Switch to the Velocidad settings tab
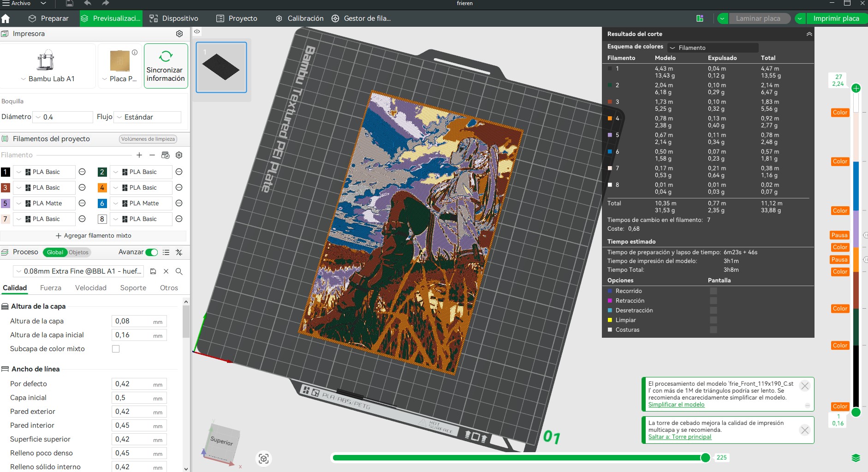The height and width of the screenshot is (472, 868). click(x=91, y=288)
